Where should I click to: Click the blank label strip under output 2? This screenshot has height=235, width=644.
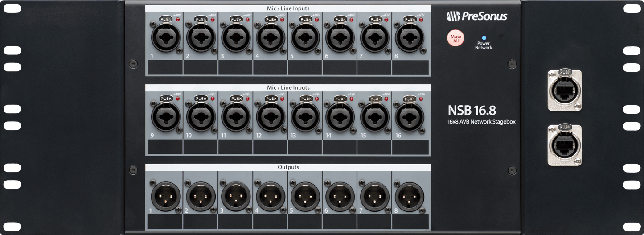tap(201, 222)
